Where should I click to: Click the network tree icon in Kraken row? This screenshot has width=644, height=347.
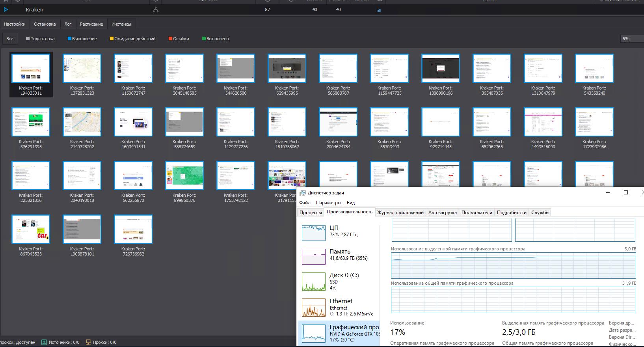[156, 9]
